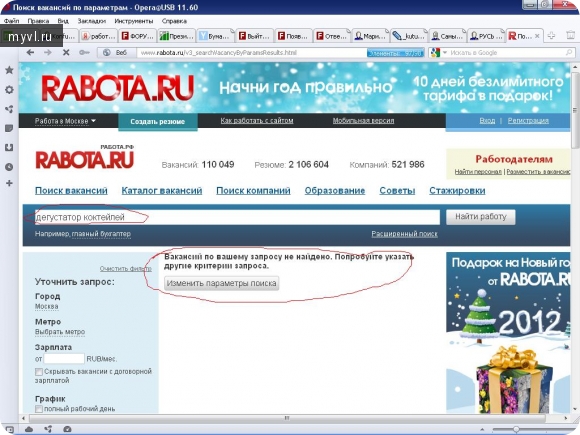Switch to the '_kubu...' tab
Viewport: 580px width, 435px height.
point(410,36)
